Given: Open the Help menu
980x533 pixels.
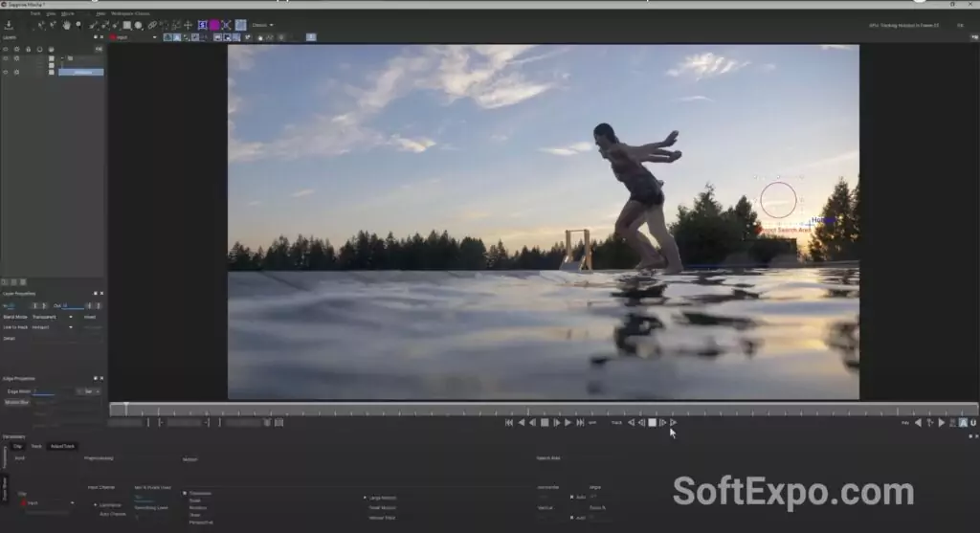Looking at the screenshot, I should point(100,13).
